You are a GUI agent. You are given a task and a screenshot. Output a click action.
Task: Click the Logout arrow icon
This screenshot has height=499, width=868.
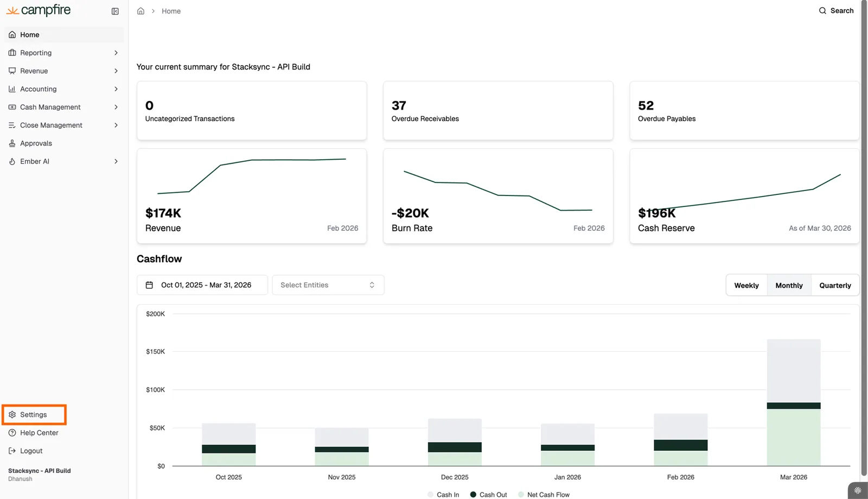coord(12,451)
